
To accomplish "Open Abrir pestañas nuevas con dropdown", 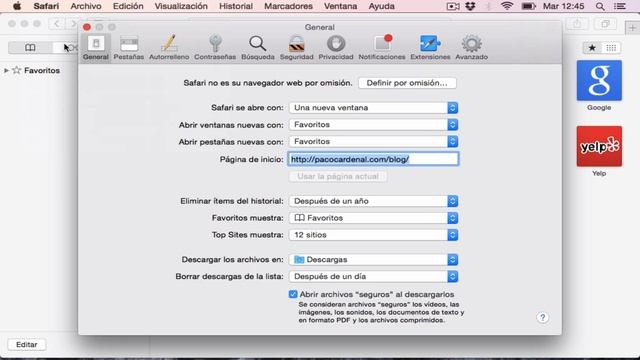I will 373,141.
